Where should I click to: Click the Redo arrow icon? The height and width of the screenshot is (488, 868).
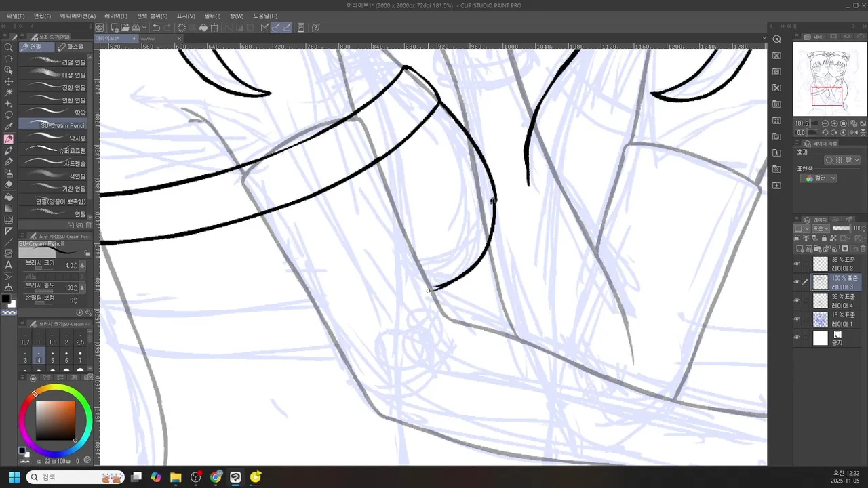pyautogui.click(x=167, y=28)
